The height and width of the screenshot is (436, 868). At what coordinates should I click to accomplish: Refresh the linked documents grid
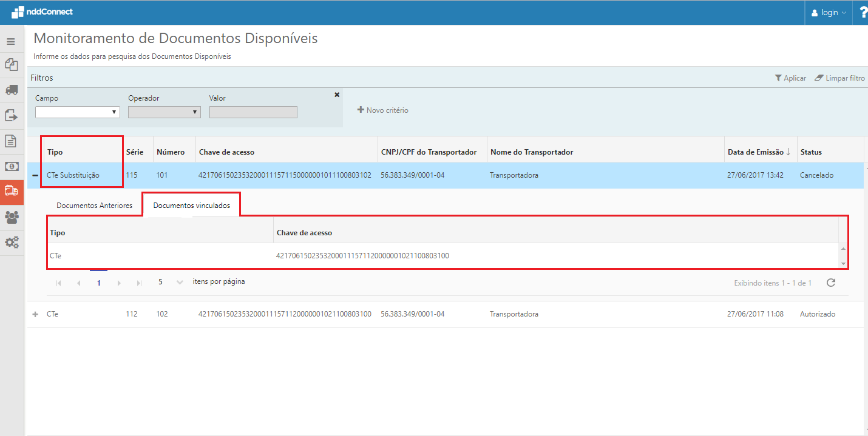pos(831,283)
